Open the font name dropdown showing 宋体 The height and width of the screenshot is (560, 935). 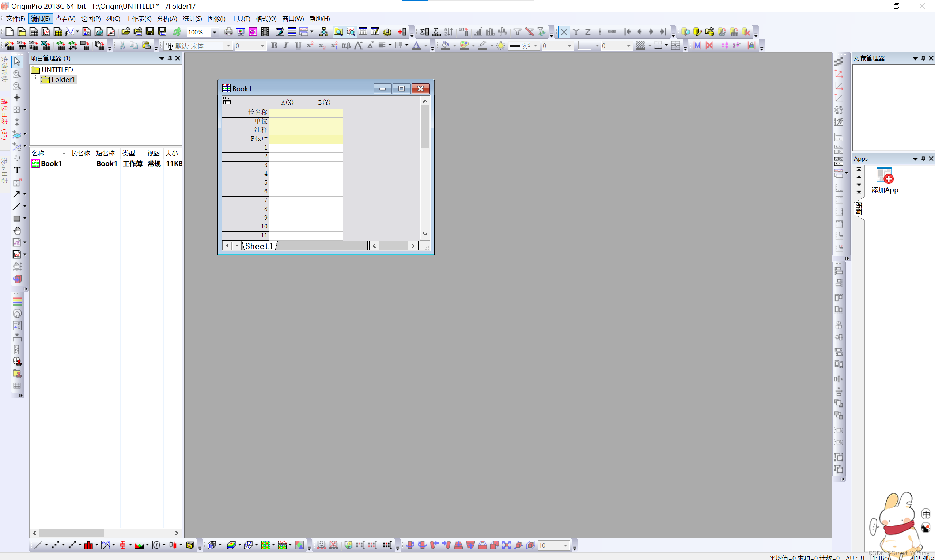[x=228, y=46]
